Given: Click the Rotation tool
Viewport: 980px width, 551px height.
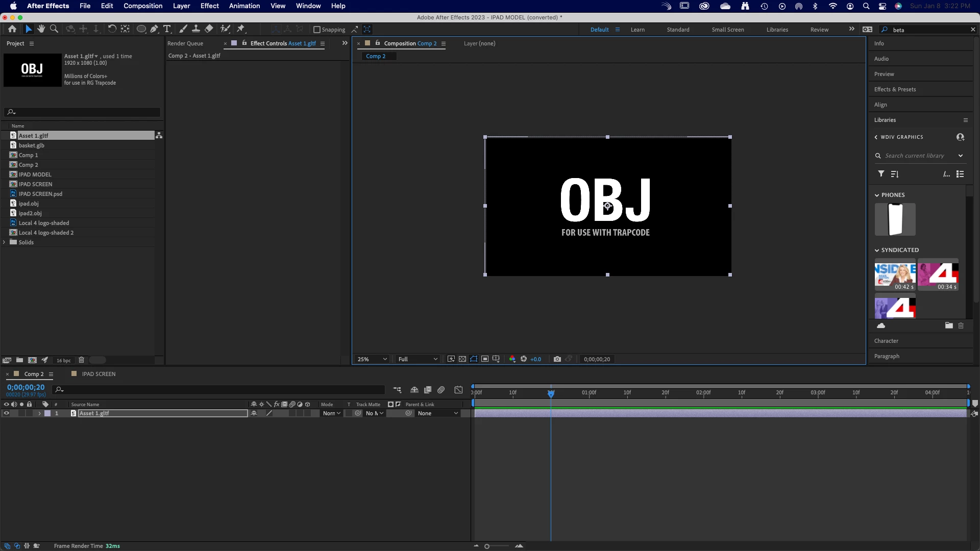Looking at the screenshot, I should pyautogui.click(x=112, y=29).
